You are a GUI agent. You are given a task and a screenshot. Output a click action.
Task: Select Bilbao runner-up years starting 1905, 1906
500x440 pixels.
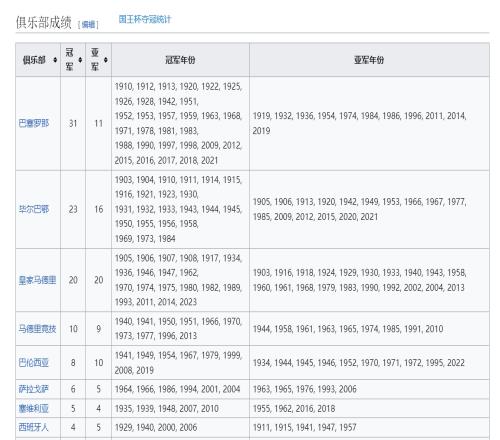click(359, 209)
